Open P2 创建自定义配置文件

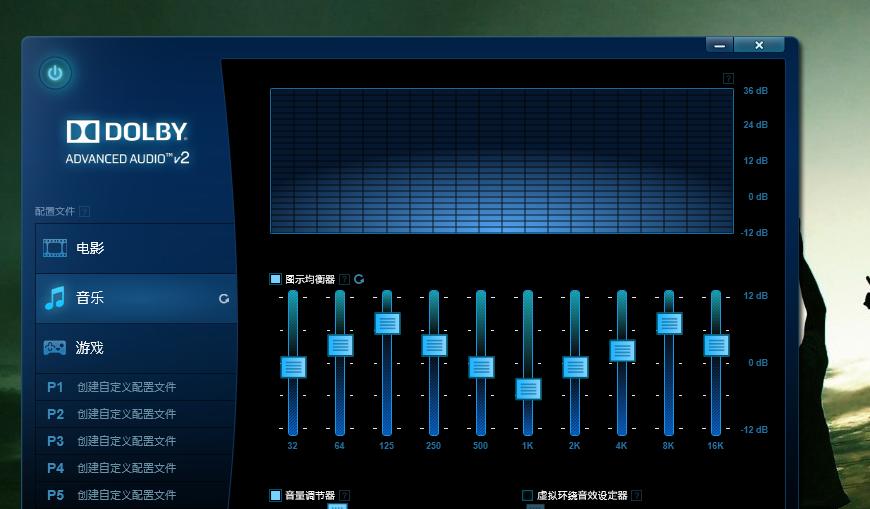(x=136, y=414)
